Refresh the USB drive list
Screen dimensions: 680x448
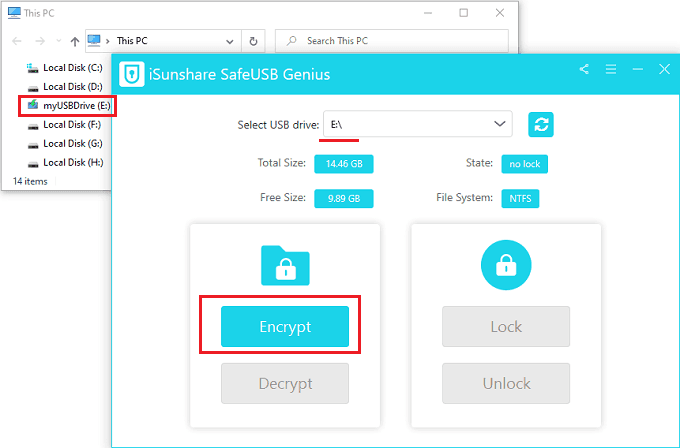coord(541,124)
